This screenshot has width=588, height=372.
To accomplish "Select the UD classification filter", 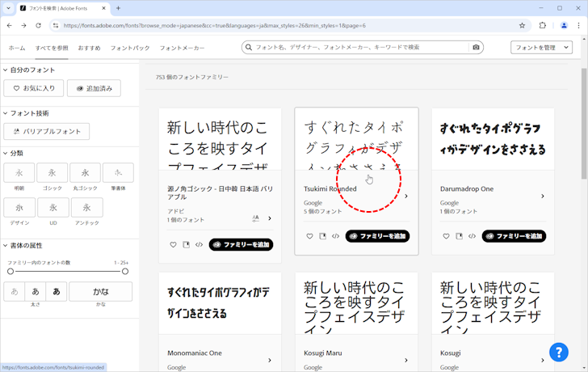I will tap(53, 208).
